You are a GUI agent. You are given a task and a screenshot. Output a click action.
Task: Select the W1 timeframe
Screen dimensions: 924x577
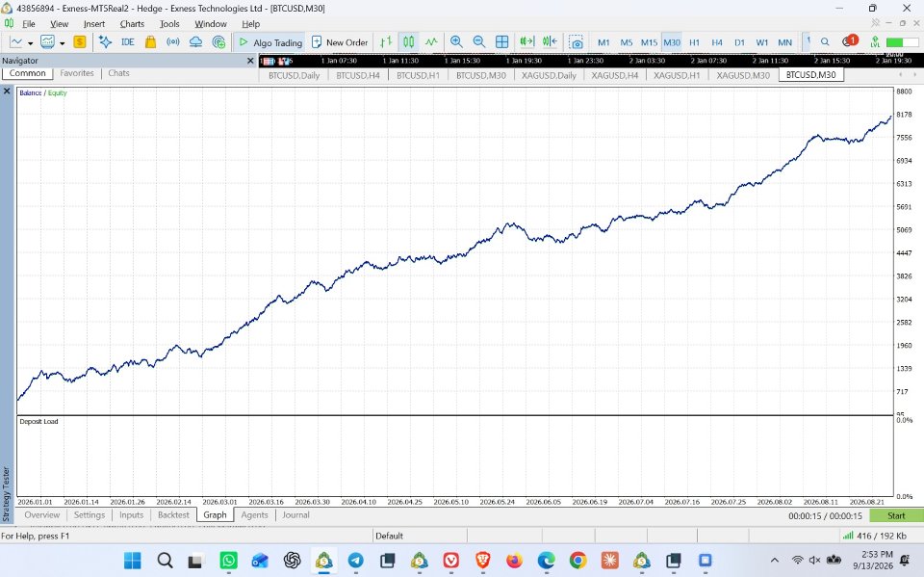point(762,42)
